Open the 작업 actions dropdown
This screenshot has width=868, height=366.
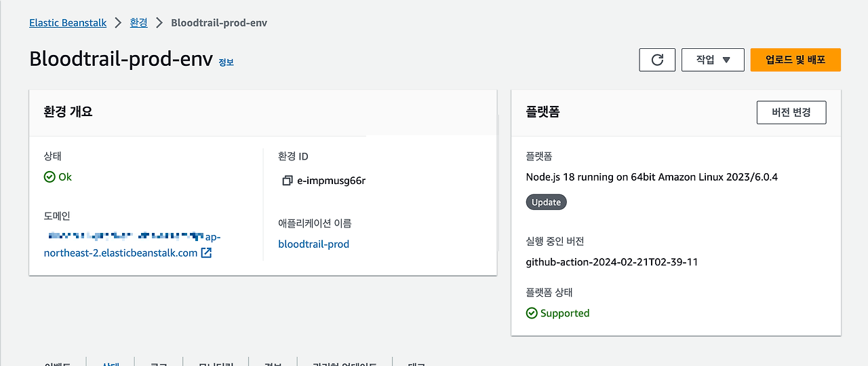(x=713, y=60)
